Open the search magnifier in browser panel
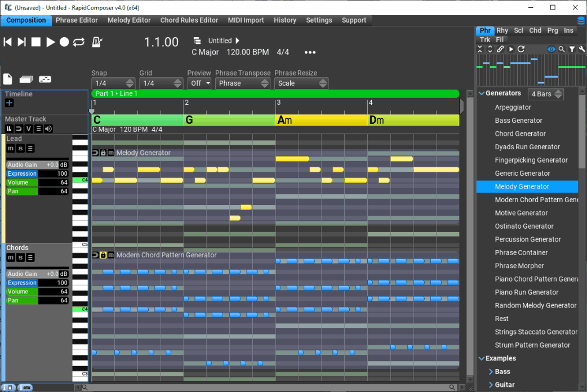The width and height of the screenshot is (587, 392). point(562,49)
